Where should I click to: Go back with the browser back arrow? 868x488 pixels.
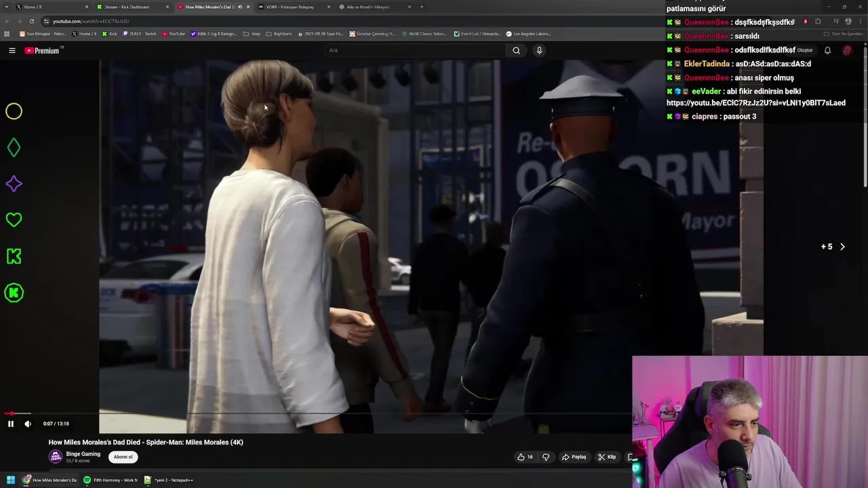point(7,21)
